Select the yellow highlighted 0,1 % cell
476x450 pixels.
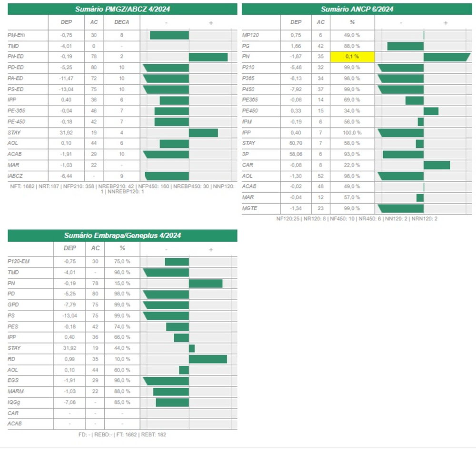tap(352, 57)
